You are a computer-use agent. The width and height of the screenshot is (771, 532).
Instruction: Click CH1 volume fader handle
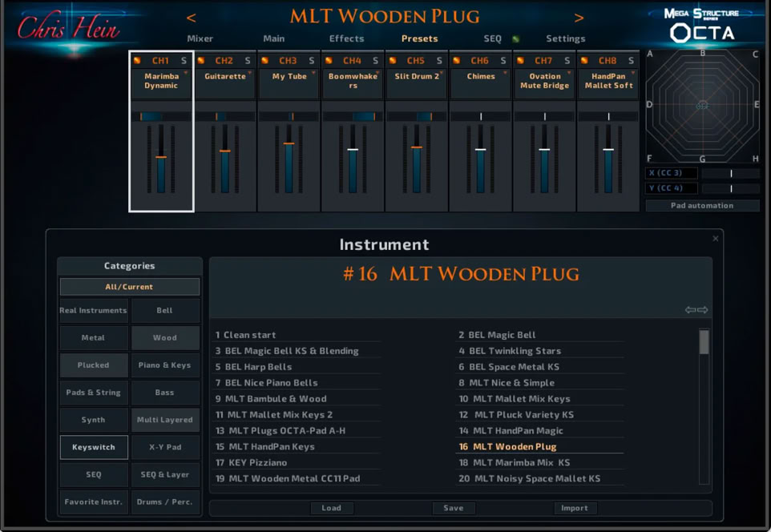161,157
